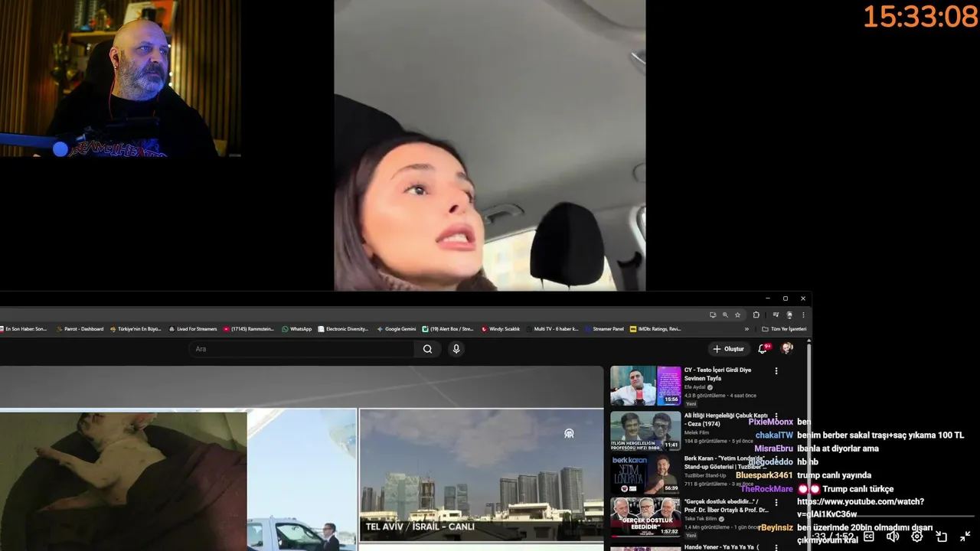Click the cast/install screen icon in address bar
Viewport: 980px width, 551px height.
713,315
